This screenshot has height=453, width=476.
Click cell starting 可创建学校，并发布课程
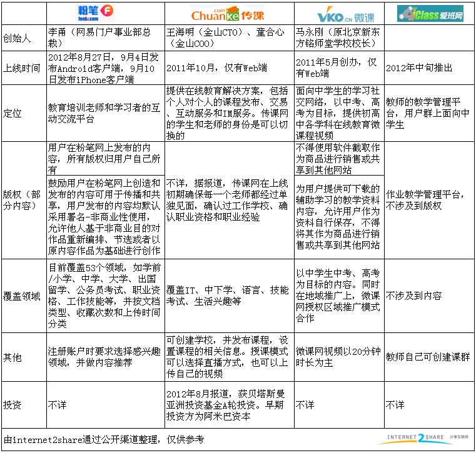(x=230, y=357)
